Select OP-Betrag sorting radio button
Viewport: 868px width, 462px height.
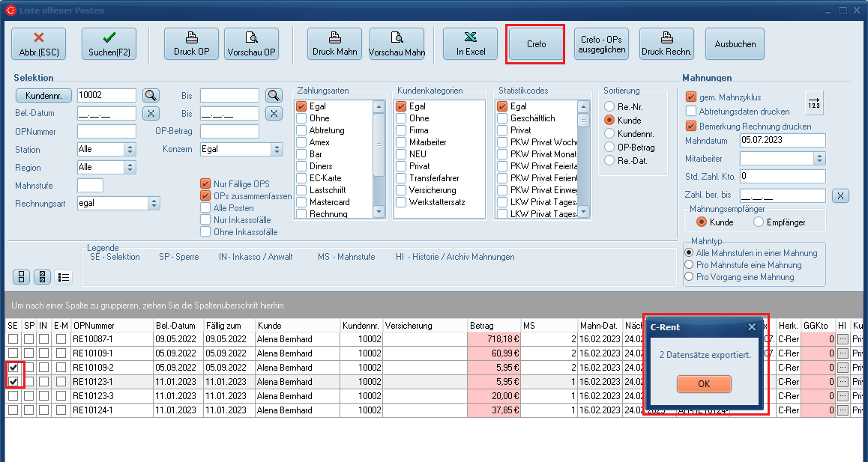tap(609, 148)
